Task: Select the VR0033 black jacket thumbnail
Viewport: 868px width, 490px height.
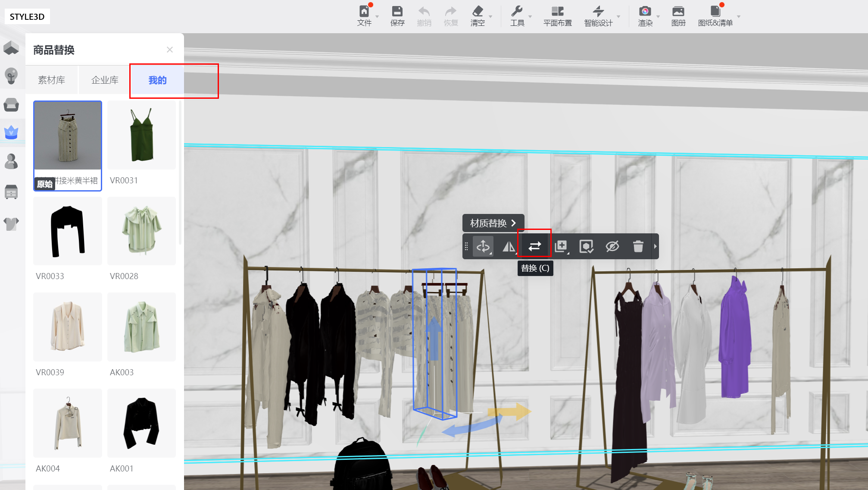Action: [x=68, y=231]
